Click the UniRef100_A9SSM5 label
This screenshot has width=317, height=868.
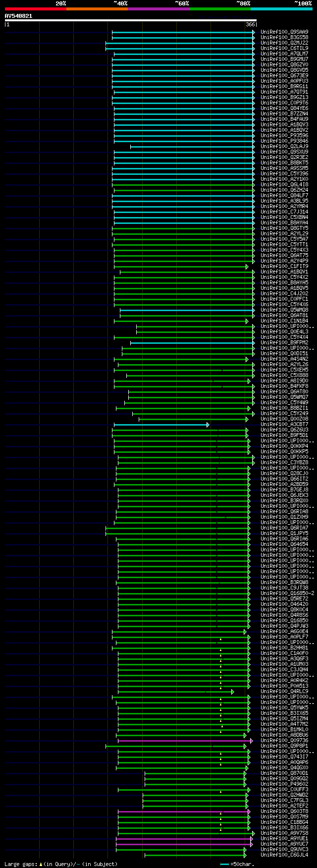point(284,168)
